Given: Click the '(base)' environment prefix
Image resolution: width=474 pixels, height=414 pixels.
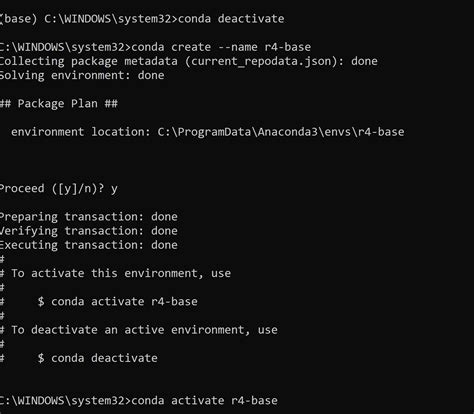Looking at the screenshot, I should click(x=18, y=19).
